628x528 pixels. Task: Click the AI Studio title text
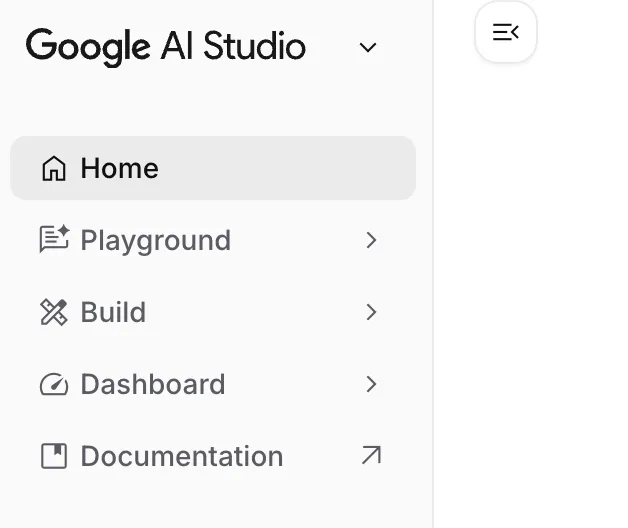click(x=233, y=47)
